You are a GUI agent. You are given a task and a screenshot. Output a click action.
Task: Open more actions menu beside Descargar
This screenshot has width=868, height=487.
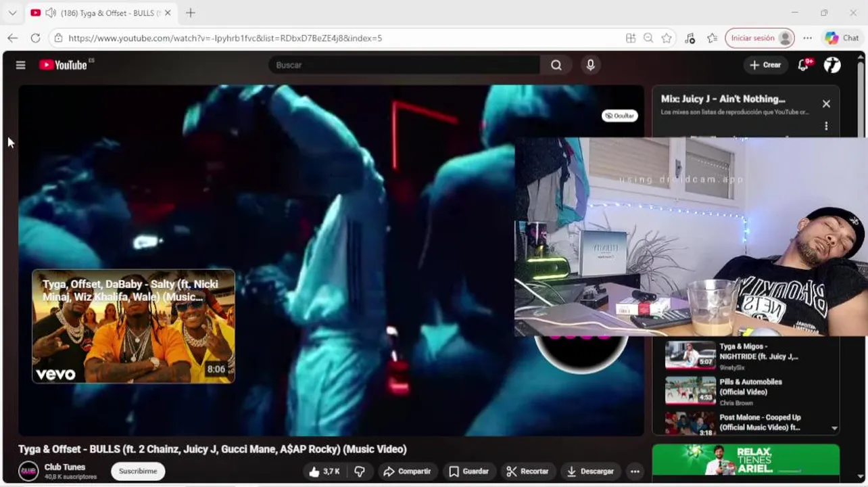point(635,471)
